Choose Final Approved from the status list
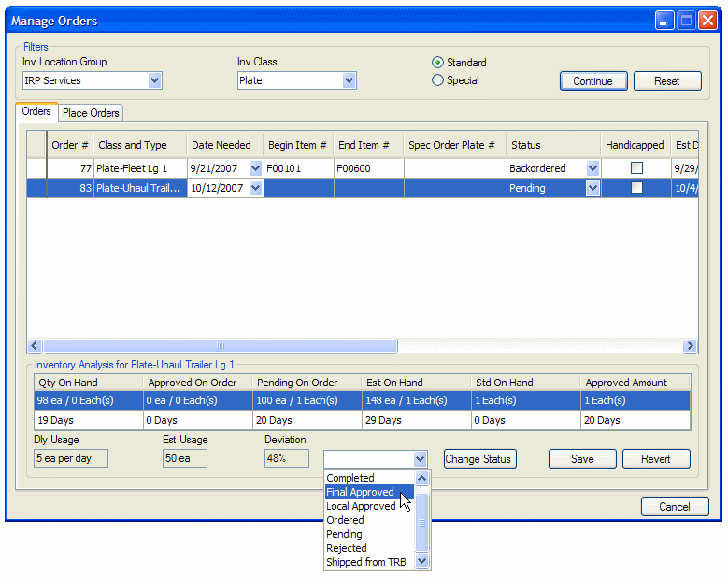This screenshot has height=578, width=728. click(369, 492)
